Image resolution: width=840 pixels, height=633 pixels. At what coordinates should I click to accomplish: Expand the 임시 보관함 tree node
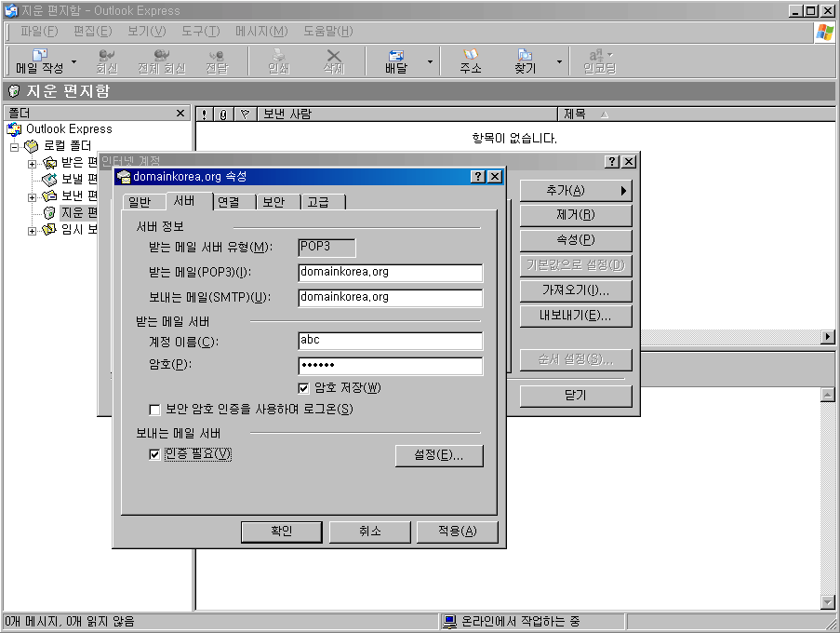click(x=33, y=231)
